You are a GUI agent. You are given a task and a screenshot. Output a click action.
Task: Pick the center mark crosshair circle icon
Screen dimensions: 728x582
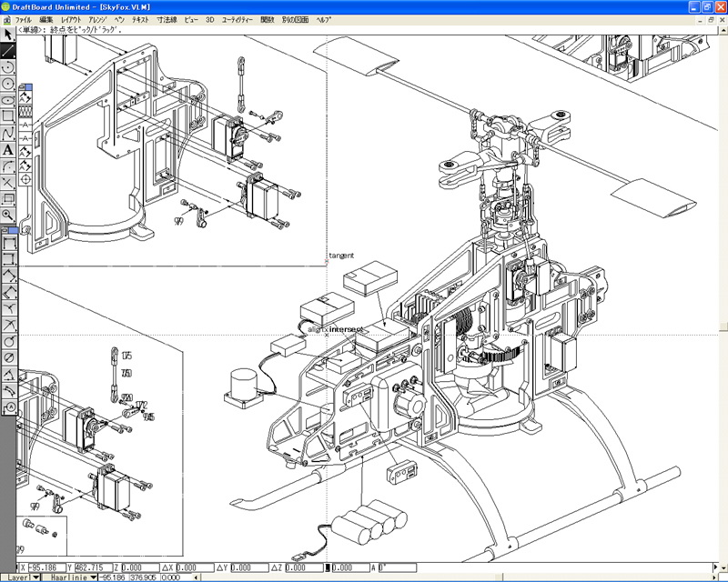point(26,180)
